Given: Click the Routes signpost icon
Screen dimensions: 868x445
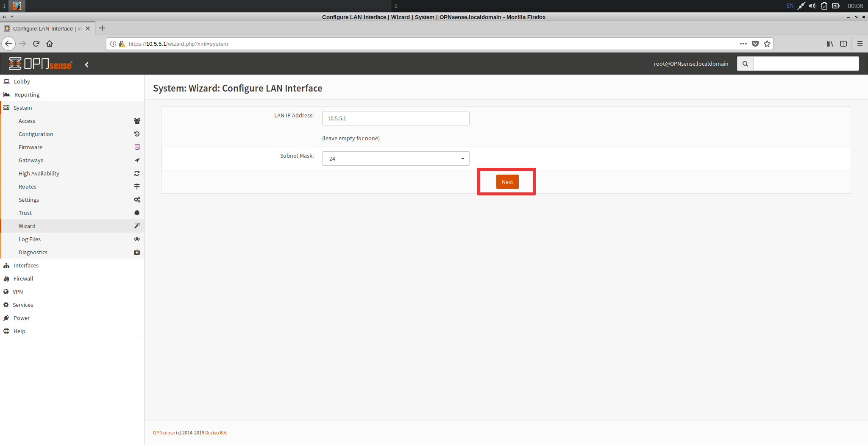Looking at the screenshot, I should click(x=137, y=186).
